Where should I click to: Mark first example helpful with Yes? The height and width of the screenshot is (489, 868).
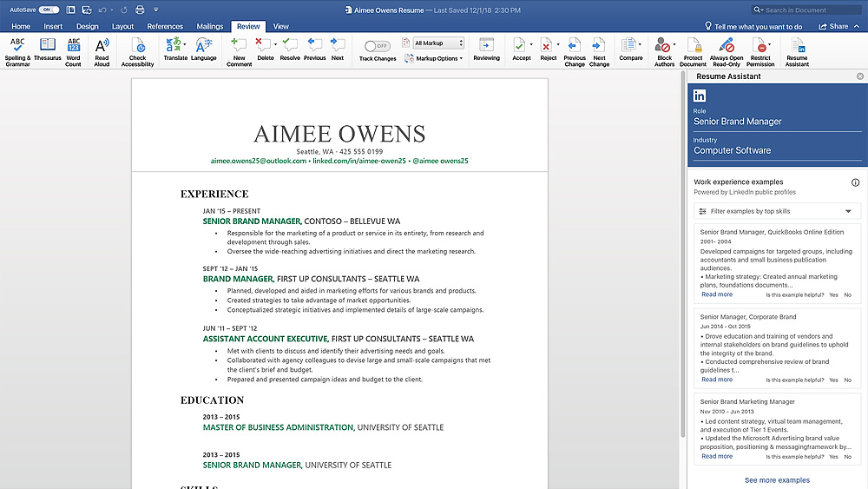tap(833, 295)
